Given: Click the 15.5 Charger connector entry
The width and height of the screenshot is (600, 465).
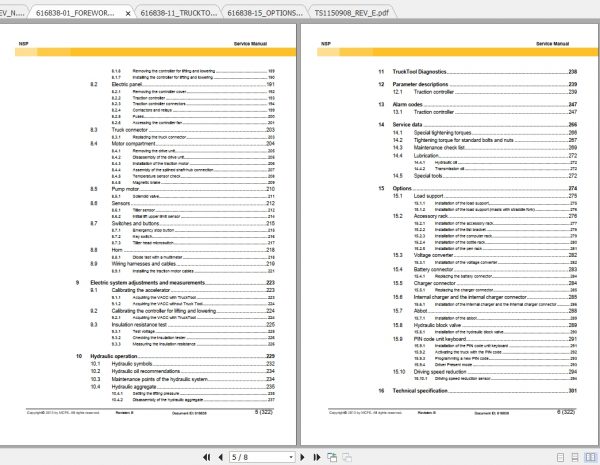Looking at the screenshot, I should pos(484,283).
